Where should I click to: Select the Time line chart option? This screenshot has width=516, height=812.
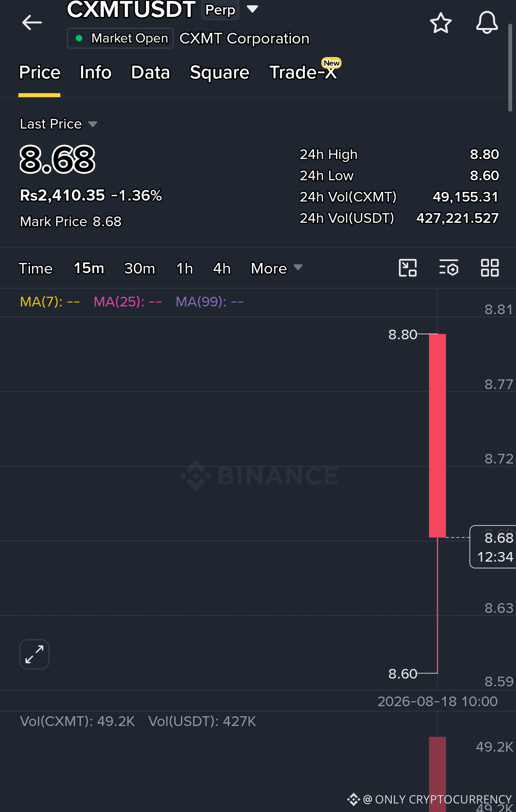pos(36,268)
